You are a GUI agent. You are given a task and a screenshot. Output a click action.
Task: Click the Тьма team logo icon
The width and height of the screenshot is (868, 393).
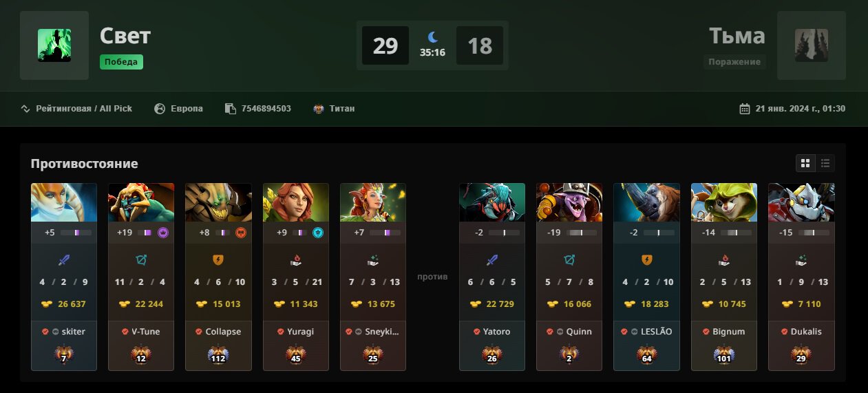(x=812, y=45)
